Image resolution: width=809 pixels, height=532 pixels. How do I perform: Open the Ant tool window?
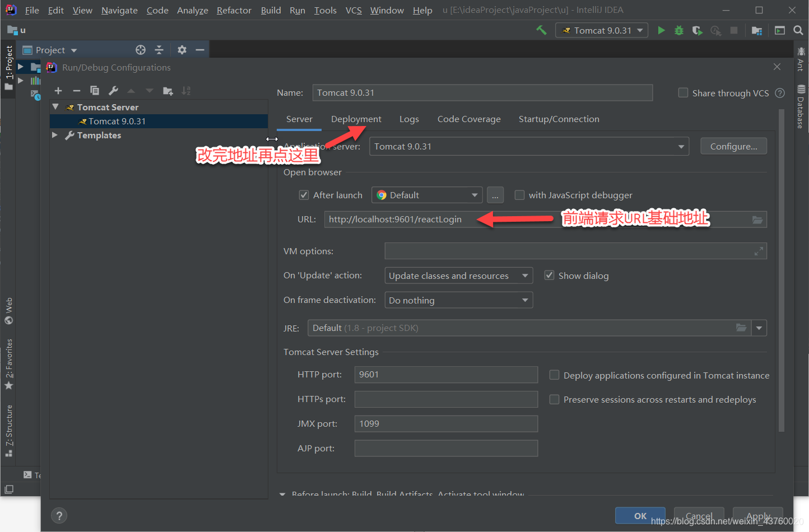point(801,59)
